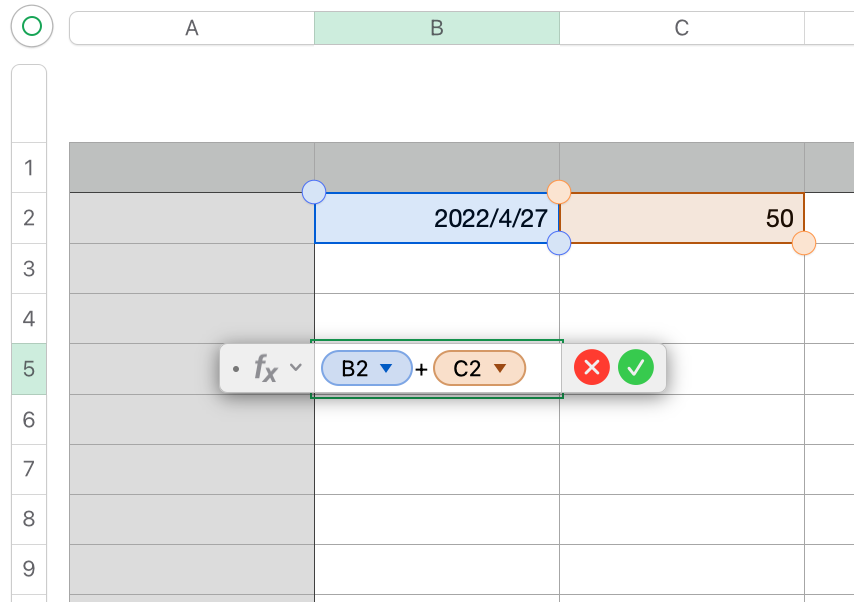
Task: Click the formula editor drag dot
Action: click(236, 368)
